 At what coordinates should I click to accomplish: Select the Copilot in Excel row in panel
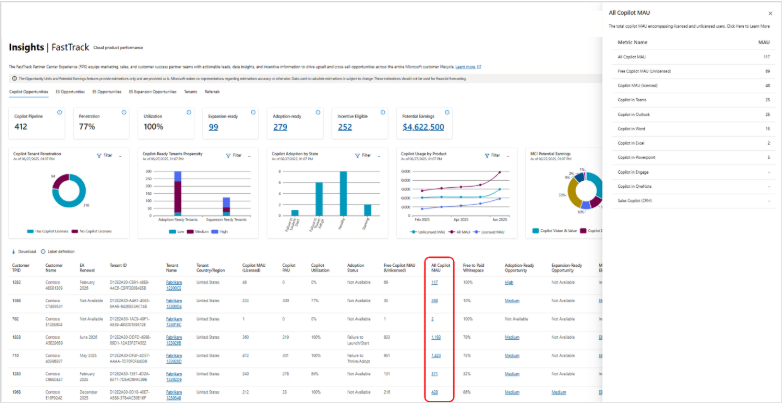tap(691, 143)
